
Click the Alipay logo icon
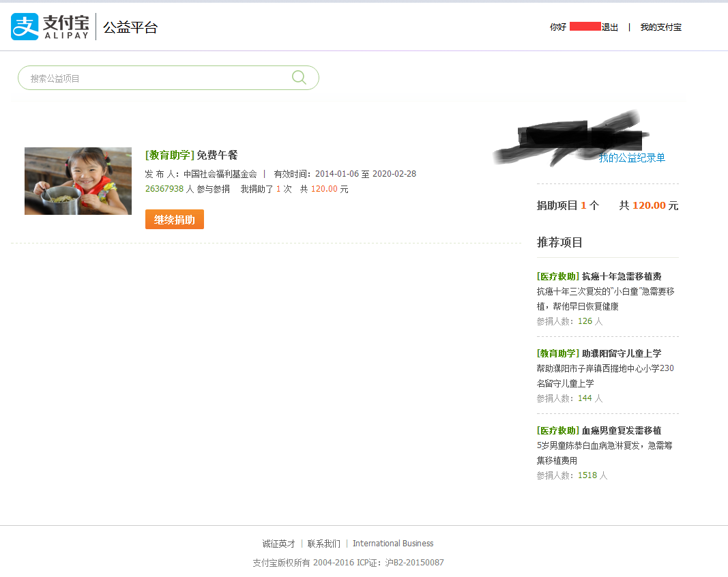(x=25, y=27)
